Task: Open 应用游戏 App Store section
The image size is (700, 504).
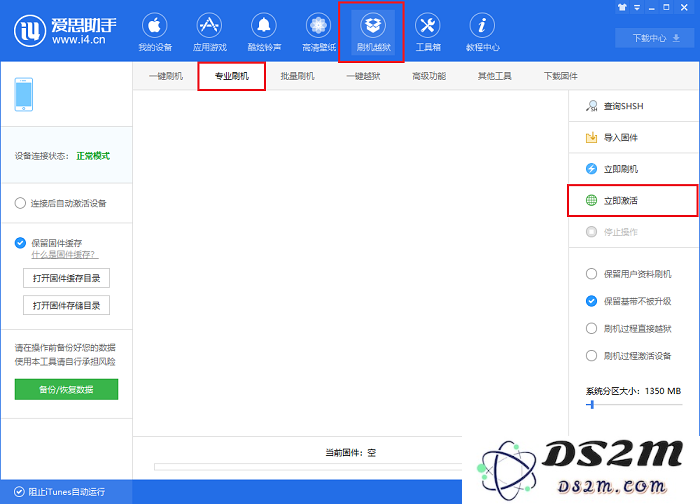Action: (209, 32)
